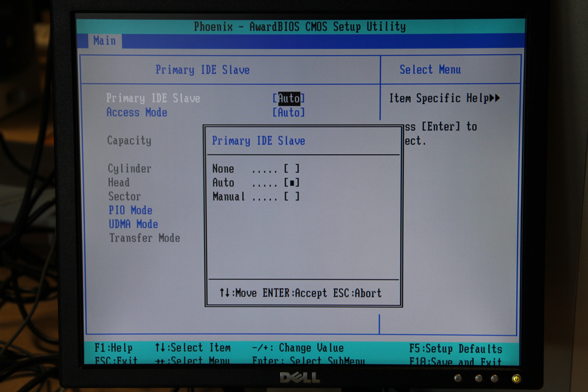
Task: Select the None radio option
Action: pos(291,169)
